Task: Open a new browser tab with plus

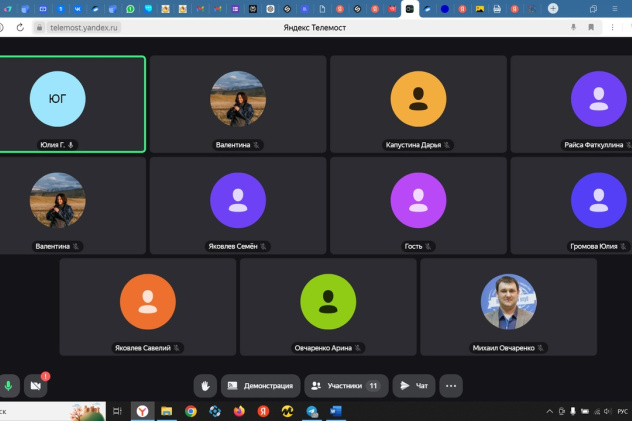Action: tap(553, 9)
